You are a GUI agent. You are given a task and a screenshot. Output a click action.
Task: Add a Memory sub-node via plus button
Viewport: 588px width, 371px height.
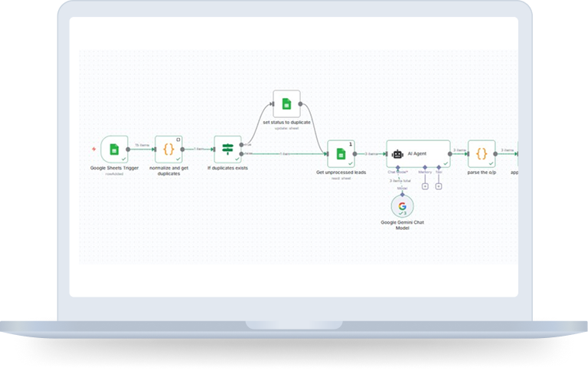click(x=425, y=186)
